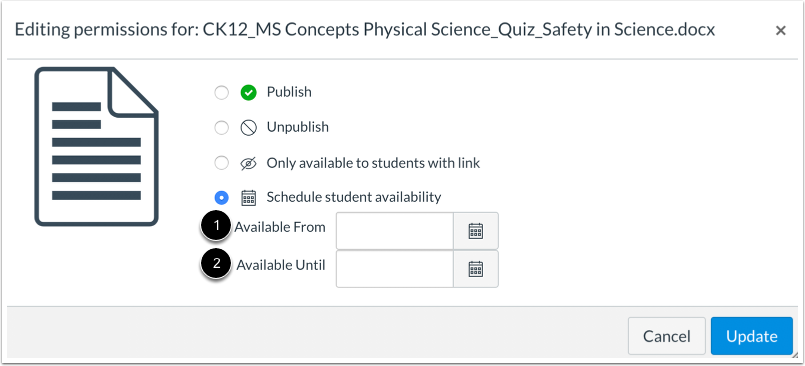Viewport: 805px width, 366px height.
Task: Click the green Publish checkmark icon
Action: (248, 93)
